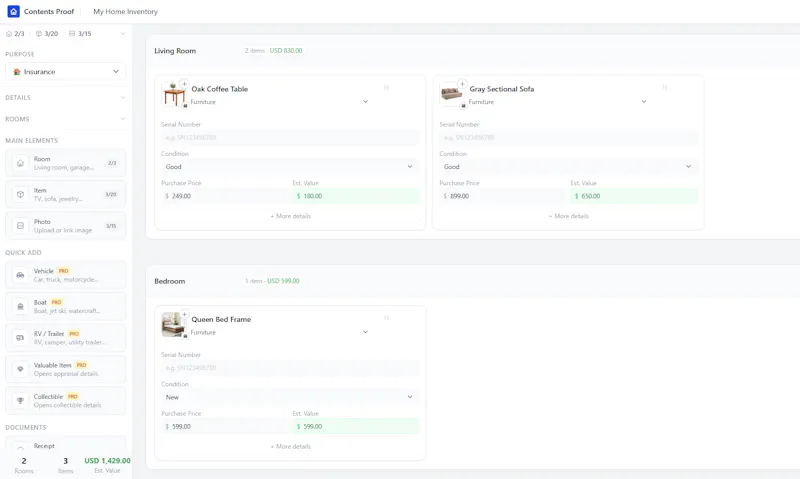Add a Room element
Image resolution: width=800 pixels, height=479 pixels.
tap(66, 163)
